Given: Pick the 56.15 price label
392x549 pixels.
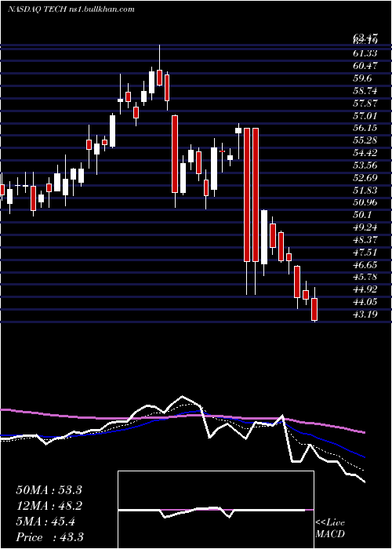Looking at the screenshot, I should pyautogui.click(x=365, y=128).
